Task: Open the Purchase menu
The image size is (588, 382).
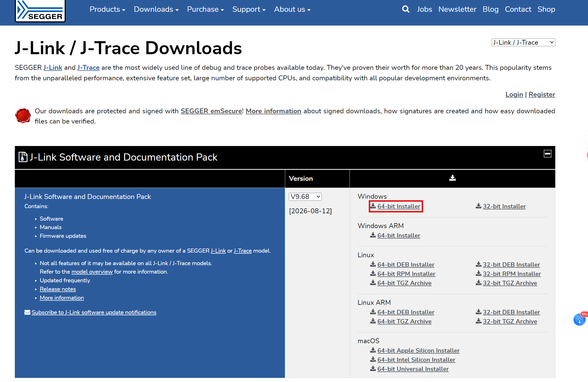Action: point(205,9)
